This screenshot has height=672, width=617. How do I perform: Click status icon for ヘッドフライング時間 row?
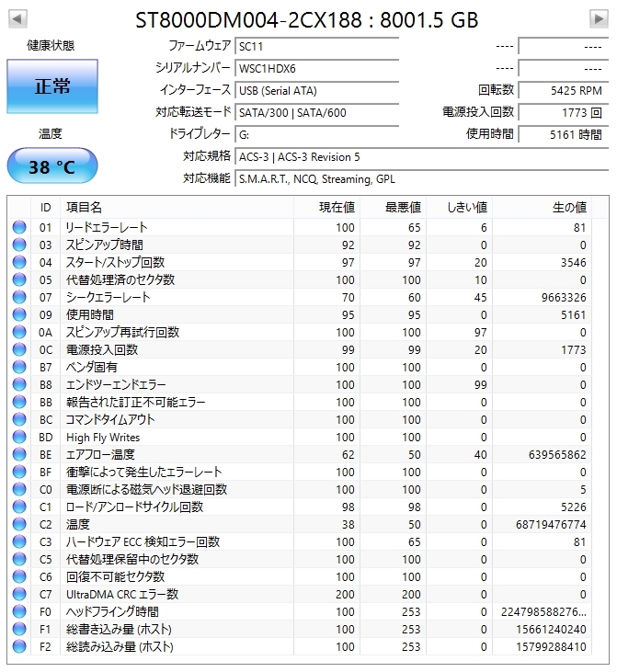pyautogui.click(x=19, y=611)
